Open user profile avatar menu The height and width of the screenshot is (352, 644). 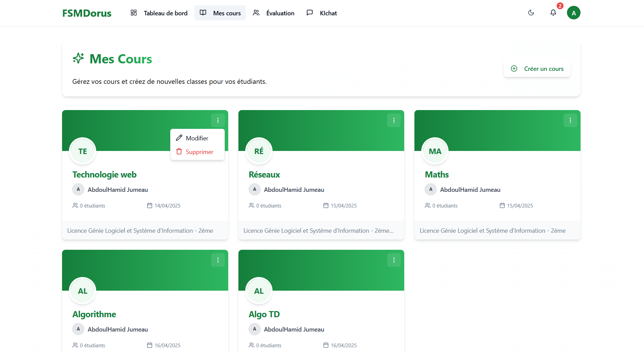pos(573,13)
